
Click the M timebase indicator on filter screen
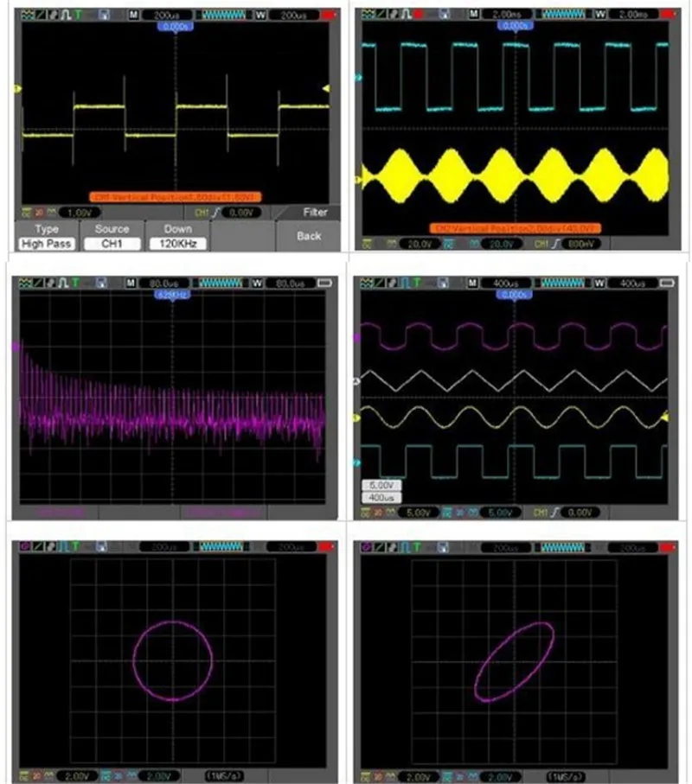[x=133, y=15]
